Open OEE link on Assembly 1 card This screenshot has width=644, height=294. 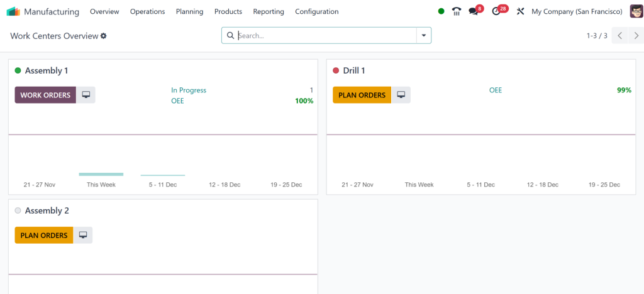click(x=177, y=101)
